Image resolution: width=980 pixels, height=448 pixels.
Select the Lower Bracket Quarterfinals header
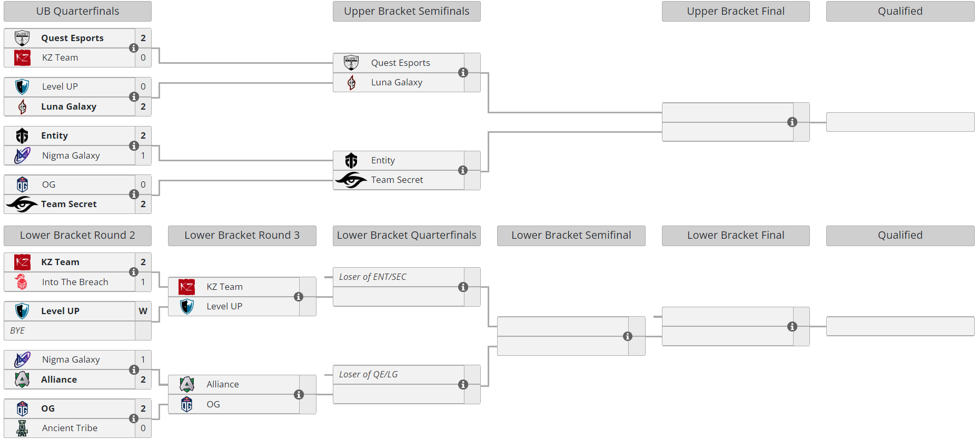click(x=407, y=235)
